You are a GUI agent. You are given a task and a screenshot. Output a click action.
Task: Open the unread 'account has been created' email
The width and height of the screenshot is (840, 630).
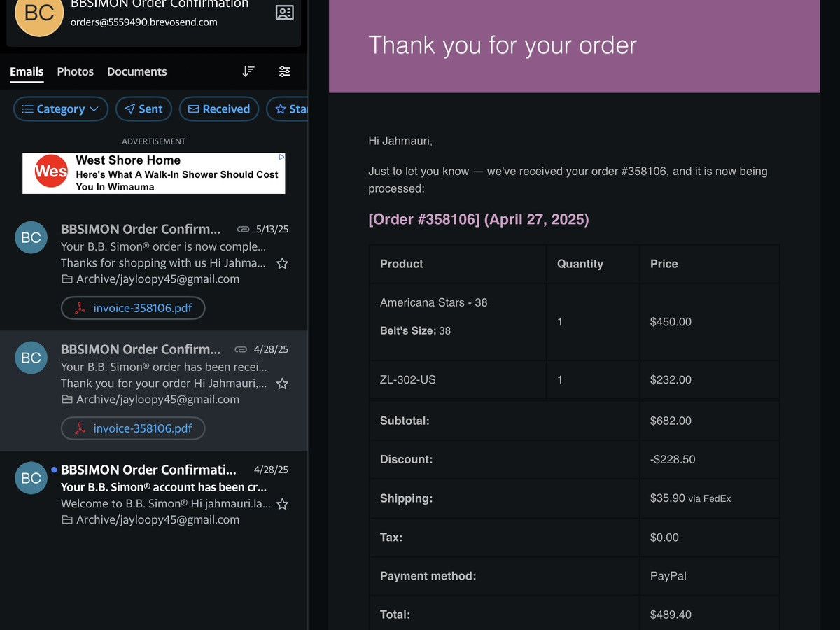tap(154, 494)
